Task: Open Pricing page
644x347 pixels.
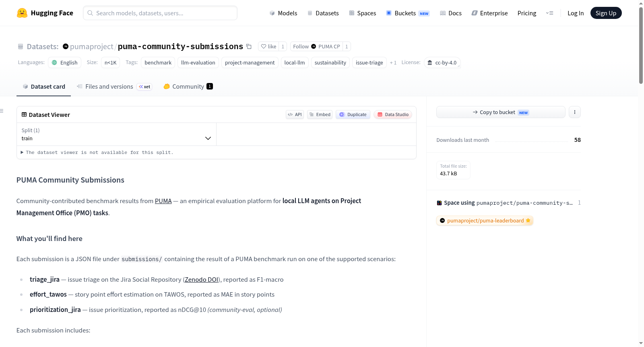Action: [x=527, y=13]
